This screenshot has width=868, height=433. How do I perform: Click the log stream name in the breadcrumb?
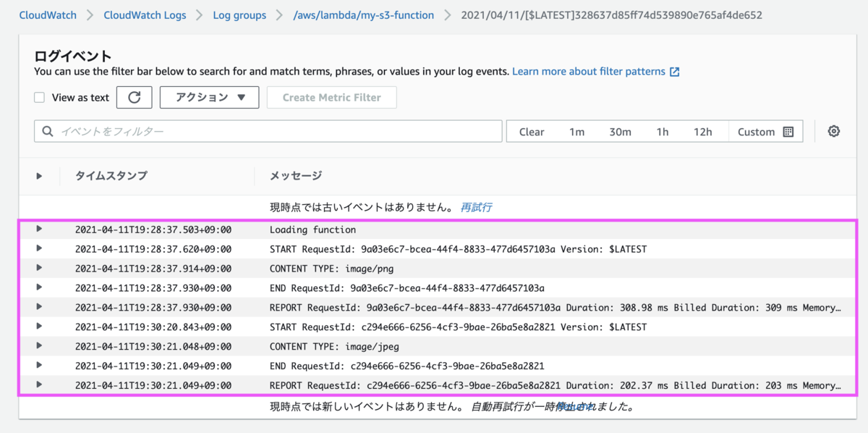click(611, 14)
